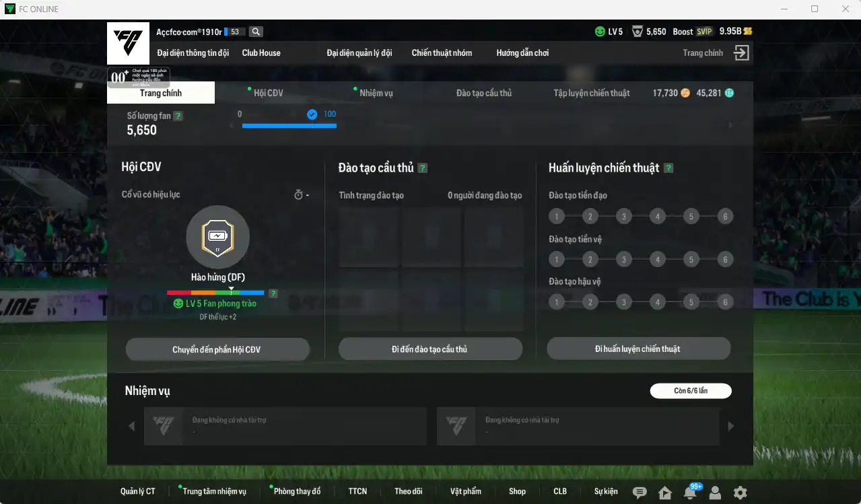The width and height of the screenshot is (861, 504).
Task: Click the gold coins icon beside 9.95B
Action: 748,32
